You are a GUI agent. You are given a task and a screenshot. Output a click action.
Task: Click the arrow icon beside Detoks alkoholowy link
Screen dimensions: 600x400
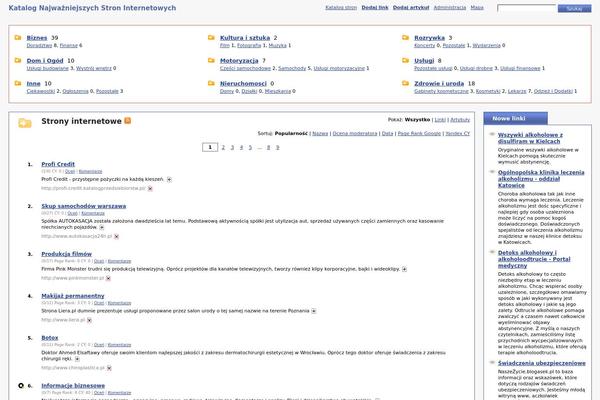(492, 252)
